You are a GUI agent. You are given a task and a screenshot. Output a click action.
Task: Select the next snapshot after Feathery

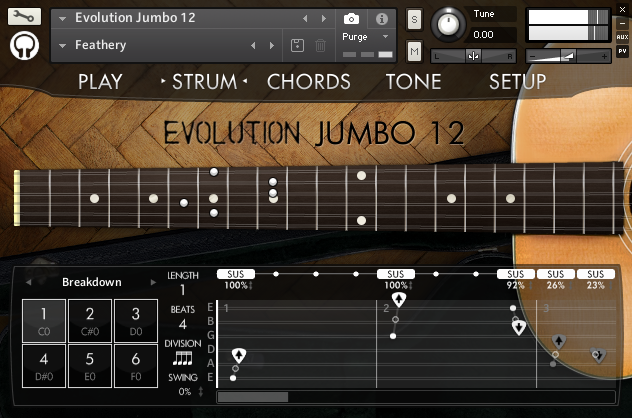272,46
